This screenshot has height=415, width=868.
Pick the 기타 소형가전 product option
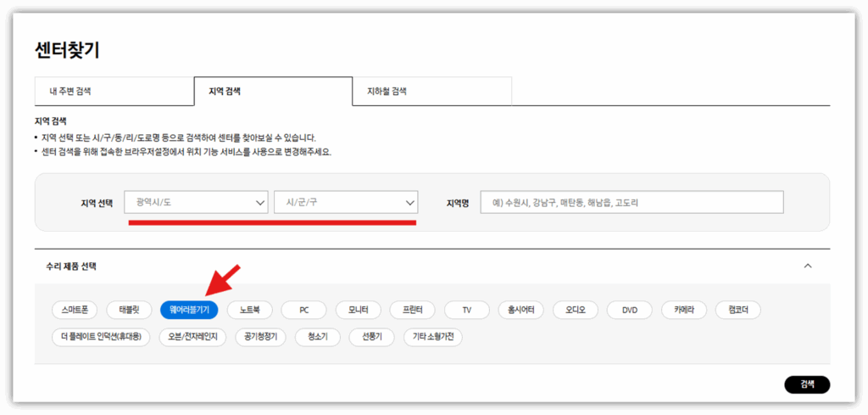click(432, 337)
